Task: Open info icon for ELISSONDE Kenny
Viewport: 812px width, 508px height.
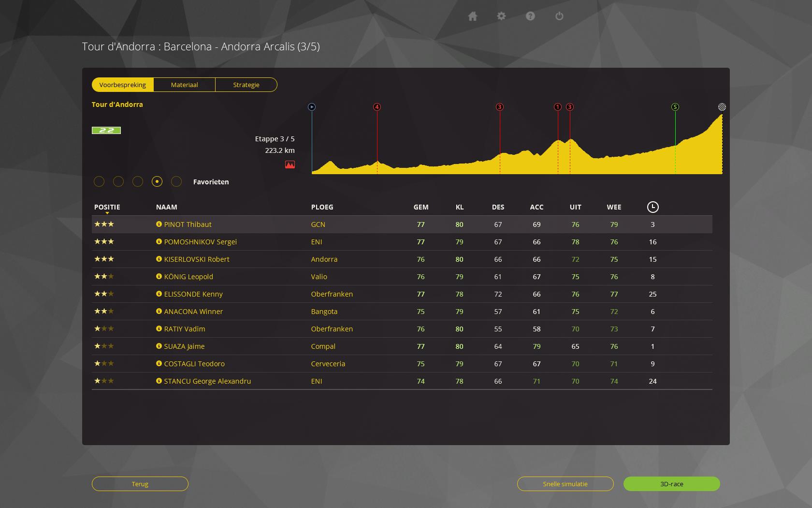Action: (x=159, y=294)
